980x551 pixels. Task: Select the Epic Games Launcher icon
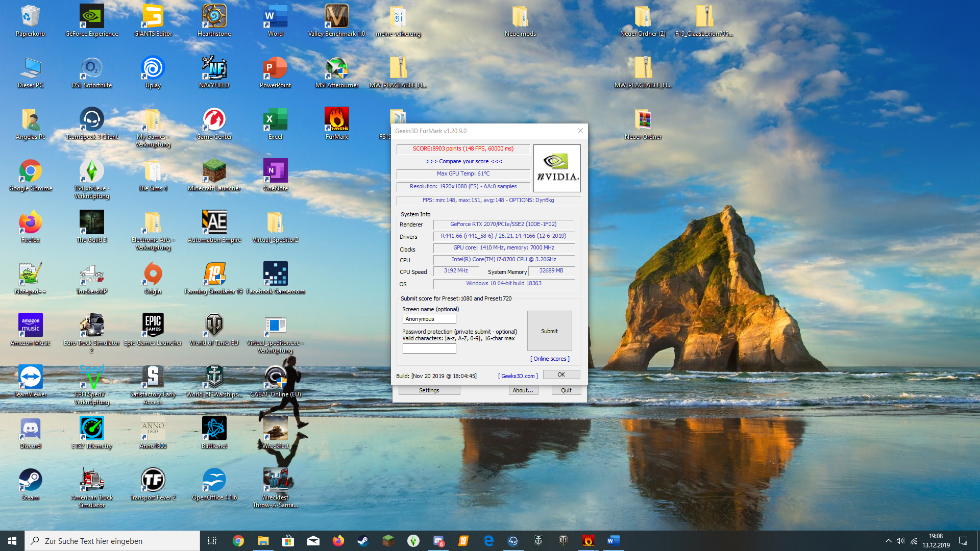pyautogui.click(x=153, y=330)
